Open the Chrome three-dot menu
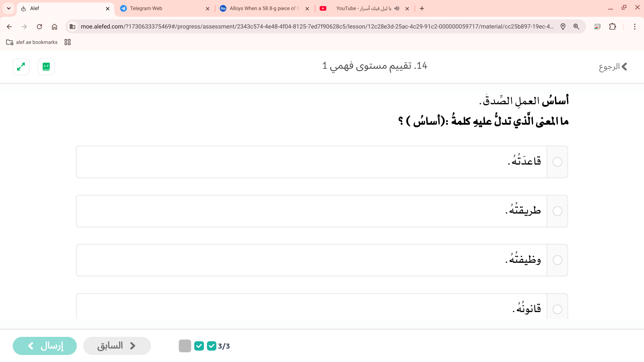Viewport: 644px width, 362px height. 634,26
